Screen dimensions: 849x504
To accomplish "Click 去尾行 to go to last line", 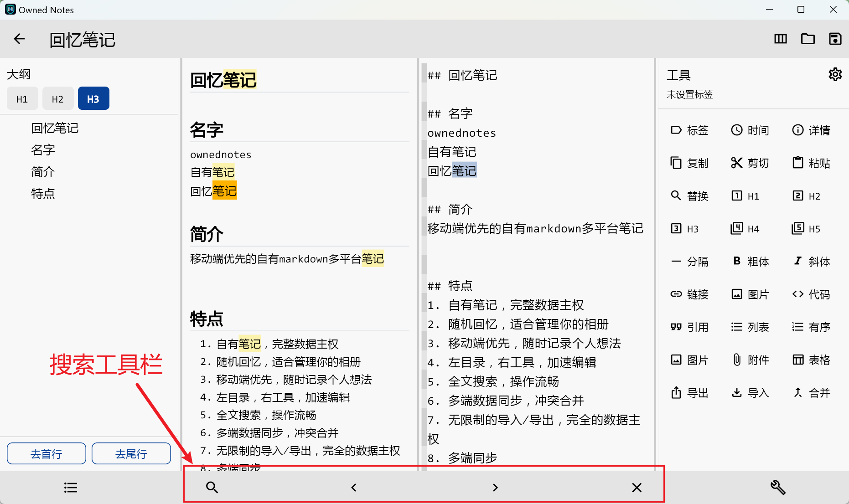I will [x=131, y=453].
